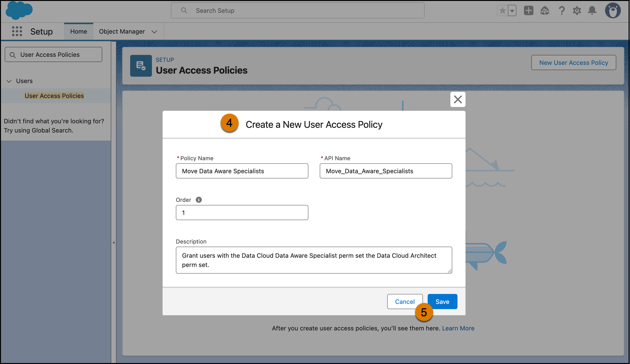The height and width of the screenshot is (364, 630).
Task: Open the Learn More link
Action: [458, 328]
